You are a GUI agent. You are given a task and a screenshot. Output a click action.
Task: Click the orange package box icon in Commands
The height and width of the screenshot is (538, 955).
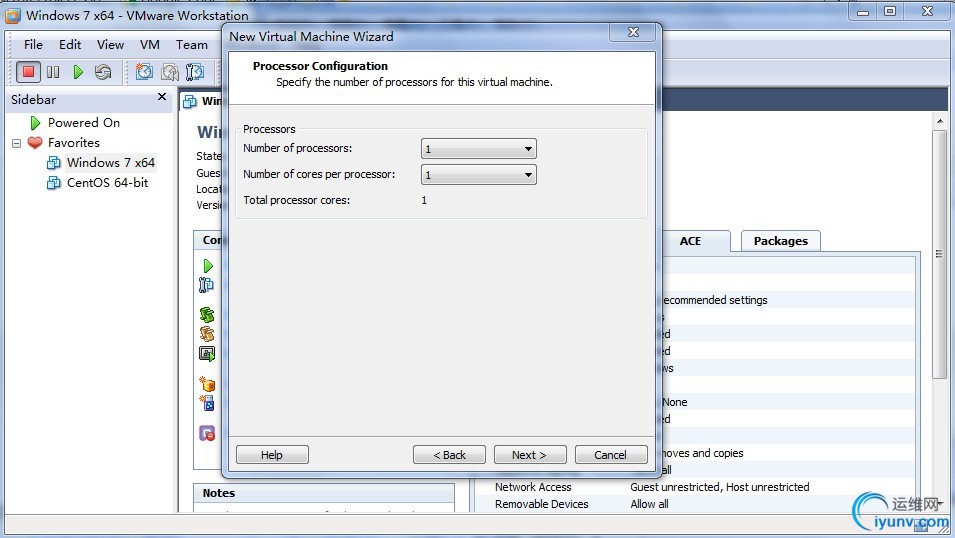pos(207,384)
